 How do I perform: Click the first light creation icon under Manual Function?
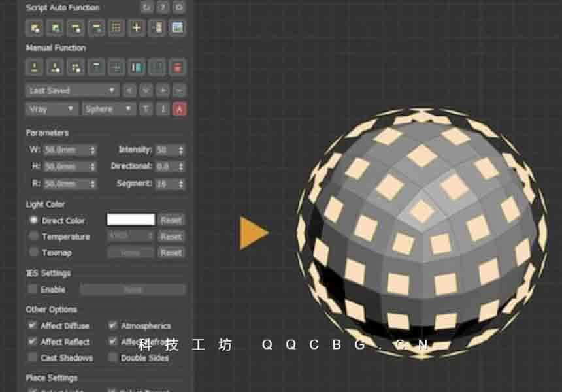(35, 67)
